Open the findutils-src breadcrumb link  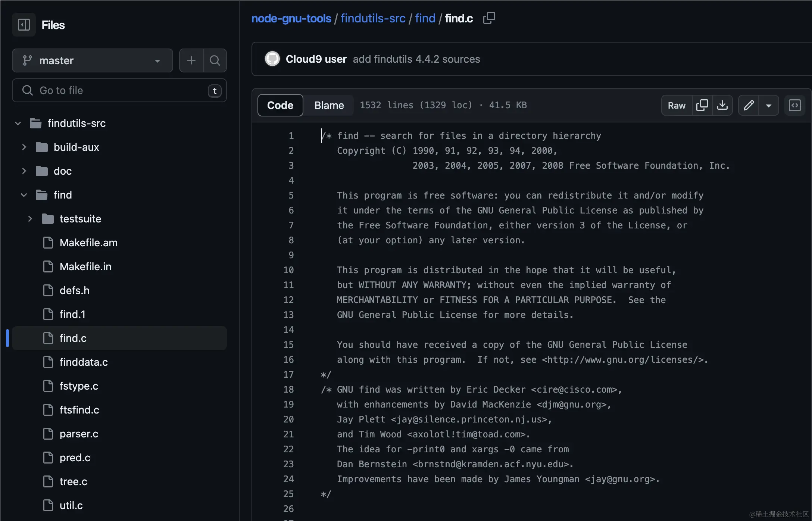(x=373, y=18)
